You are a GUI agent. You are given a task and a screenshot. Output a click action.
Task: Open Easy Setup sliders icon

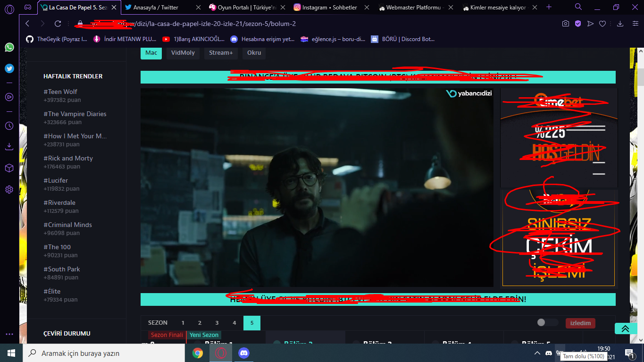click(635, 24)
